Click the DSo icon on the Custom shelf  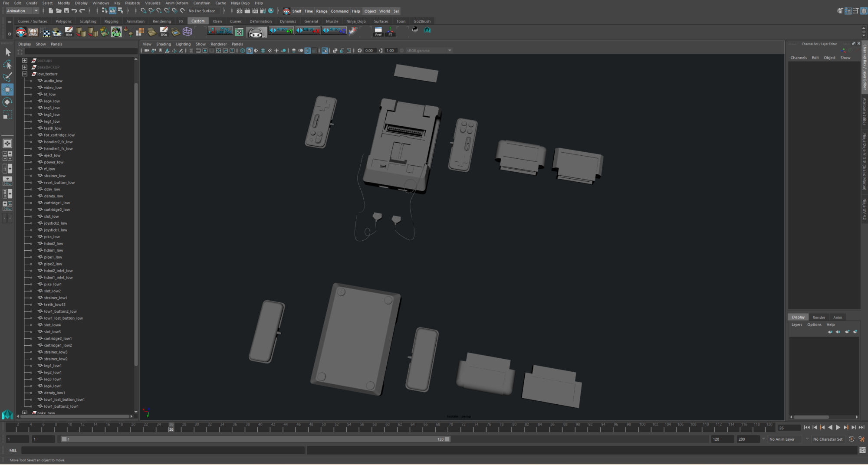coord(164,32)
